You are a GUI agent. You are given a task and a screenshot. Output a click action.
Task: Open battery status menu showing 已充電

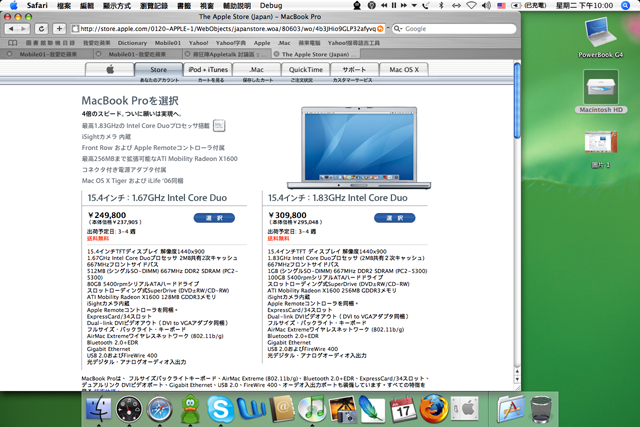(529, 5)
